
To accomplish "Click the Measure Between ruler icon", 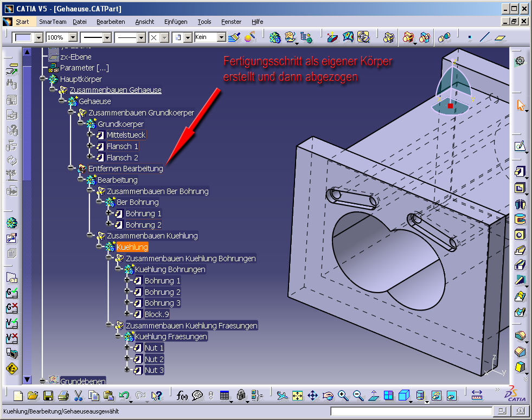I will pos(477,395).
